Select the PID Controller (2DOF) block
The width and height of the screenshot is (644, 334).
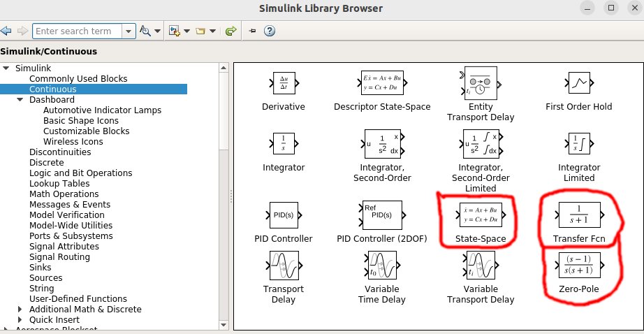point(382,215)
